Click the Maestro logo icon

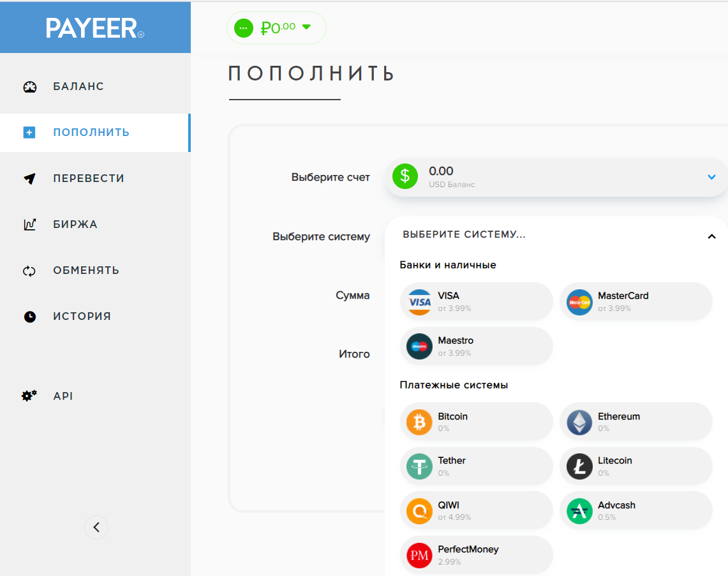point(419,347)
